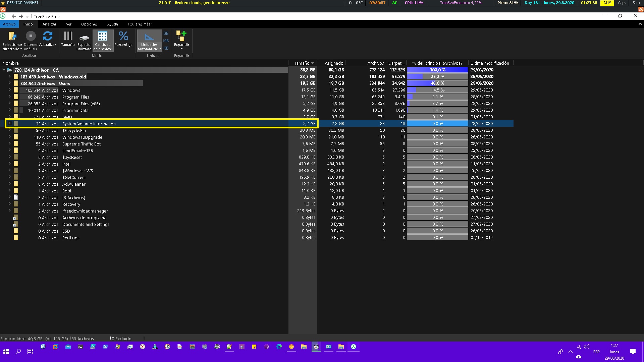
Task: Switch view mode to Tamaño
Action: (x=68, y=39)
